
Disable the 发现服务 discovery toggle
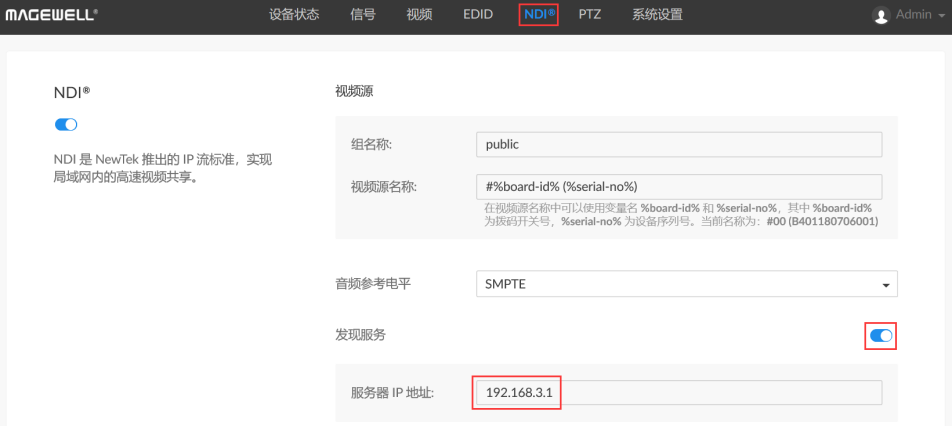pos(881,336)
